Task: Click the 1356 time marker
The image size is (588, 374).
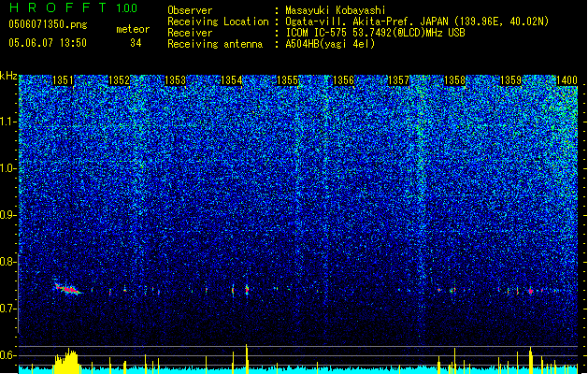Action: point(343,80)
